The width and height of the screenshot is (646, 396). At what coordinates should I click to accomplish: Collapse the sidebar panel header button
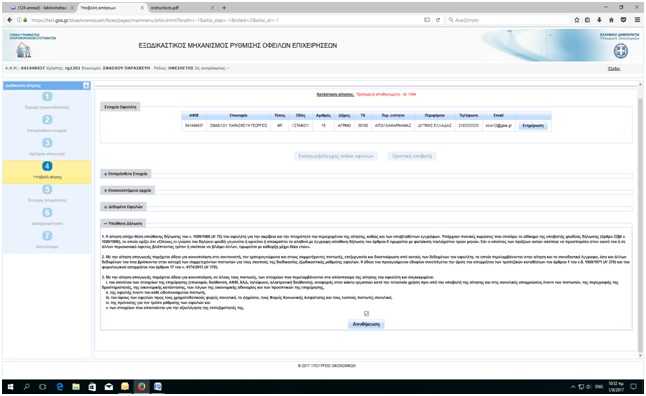(x=86, y=85)
